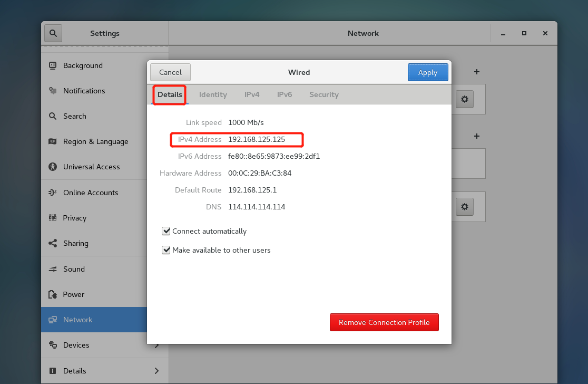The height and width of the screenshot is (384, 588).
Task: Expand the Details sidebar chevron
Action: (x=157, y=371)
